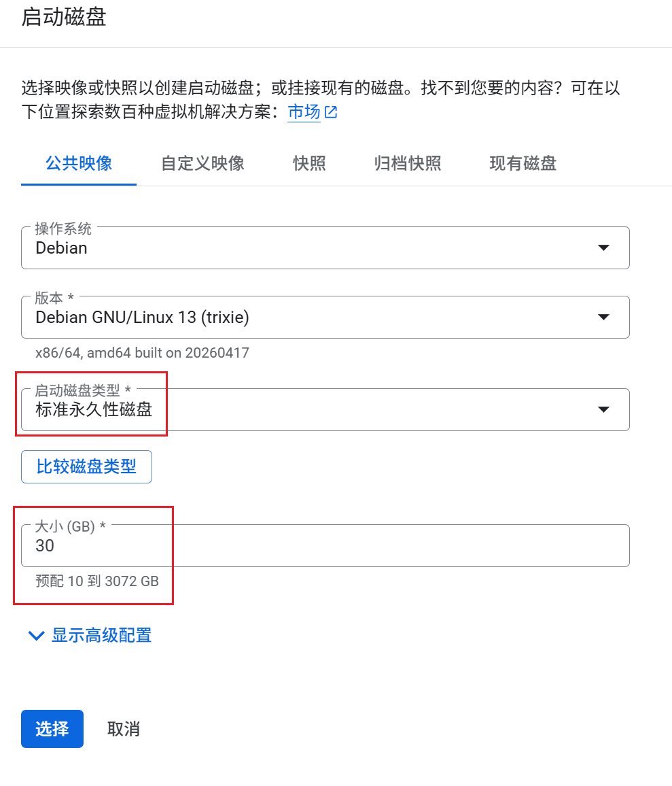Click the chevron icon beside 显示高级配置

35,636
